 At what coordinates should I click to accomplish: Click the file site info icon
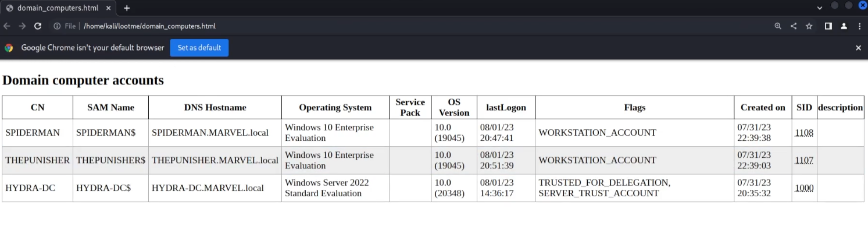[57, 26]
